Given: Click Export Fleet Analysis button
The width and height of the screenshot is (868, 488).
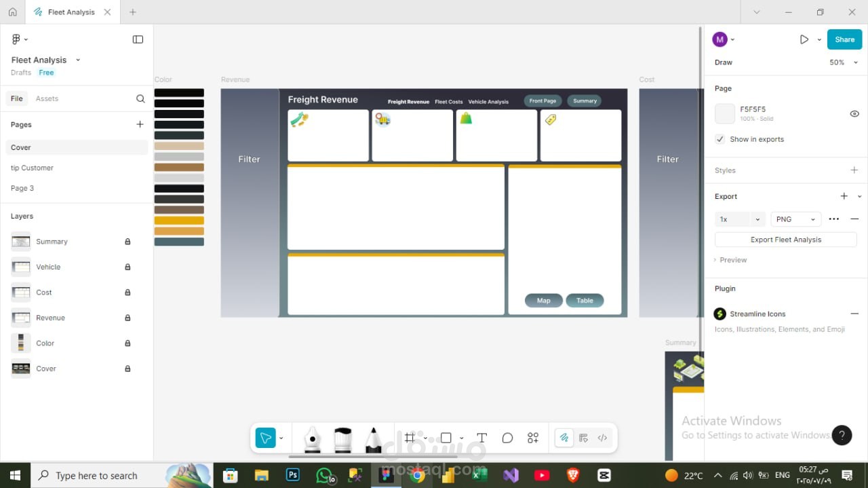Looking at the screenshot, I should pos(786,240).
